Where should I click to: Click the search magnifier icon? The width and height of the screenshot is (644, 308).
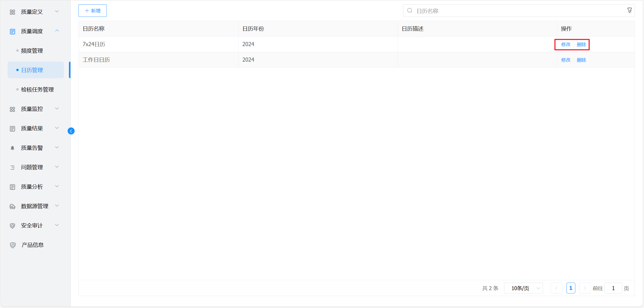tap(410, 11)
